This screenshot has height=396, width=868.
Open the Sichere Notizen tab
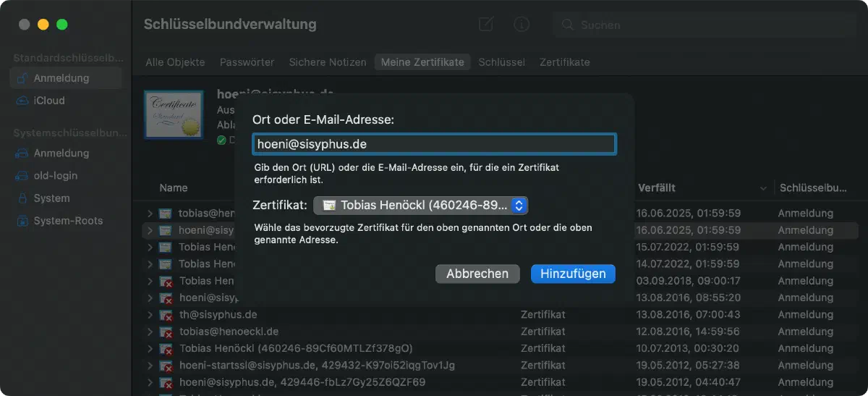click(x=328, y=62)
